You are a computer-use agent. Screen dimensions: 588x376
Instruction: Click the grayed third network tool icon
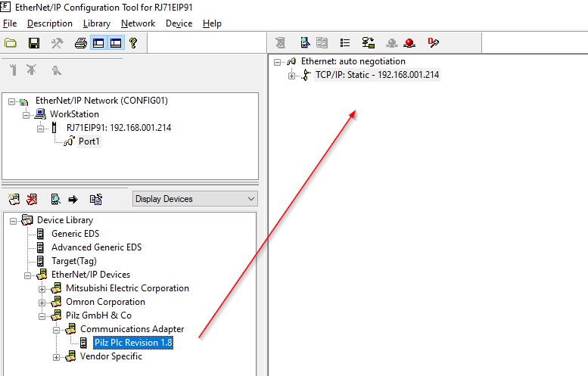pyautogui.click(x=56, y=70)
